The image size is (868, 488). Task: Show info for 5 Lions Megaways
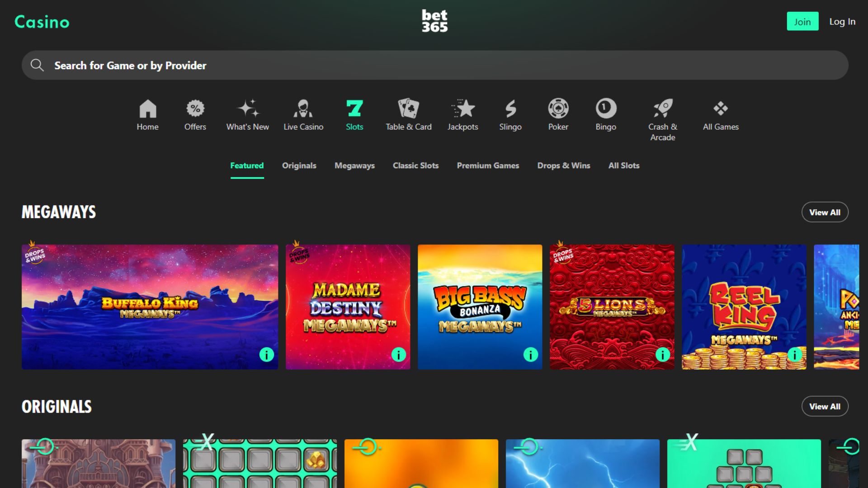click(663, 355)
